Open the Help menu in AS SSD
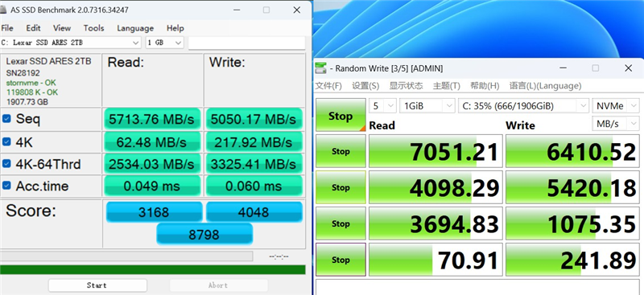The image size is (644, 295). tap(175, 28)
